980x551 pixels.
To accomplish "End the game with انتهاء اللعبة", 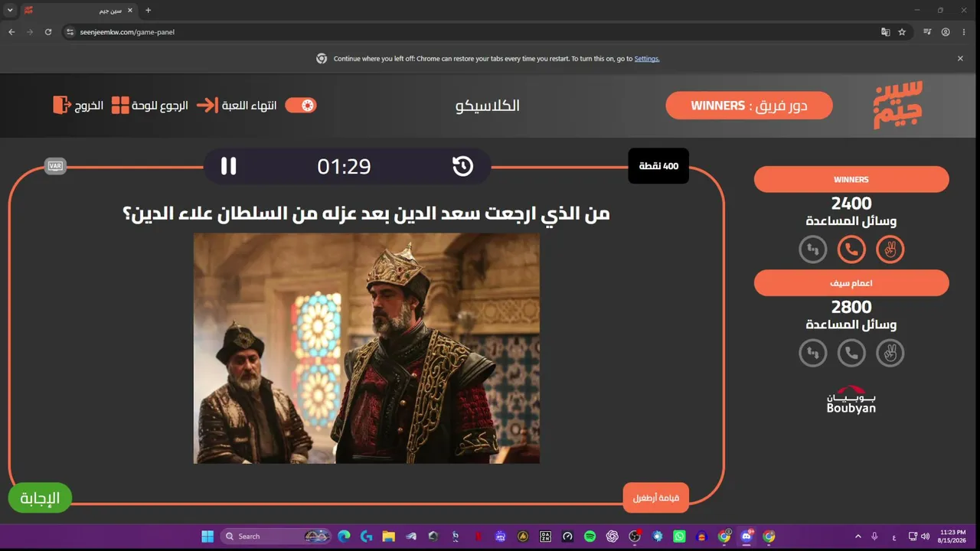I will pos(237,105).
